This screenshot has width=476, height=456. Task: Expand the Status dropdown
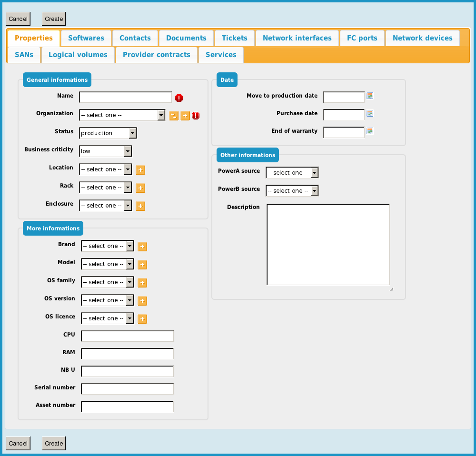click(x=108, y=133)
